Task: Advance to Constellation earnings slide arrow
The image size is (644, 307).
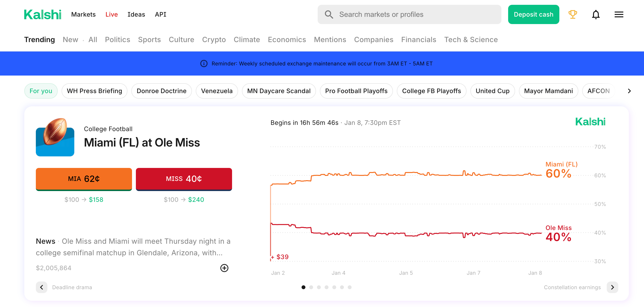Action: [x=612, y=287]
